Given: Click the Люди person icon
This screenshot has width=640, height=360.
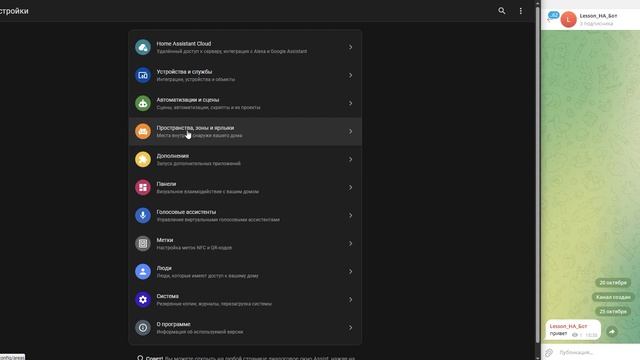Looking at the screenshot, I should (143, 272).
